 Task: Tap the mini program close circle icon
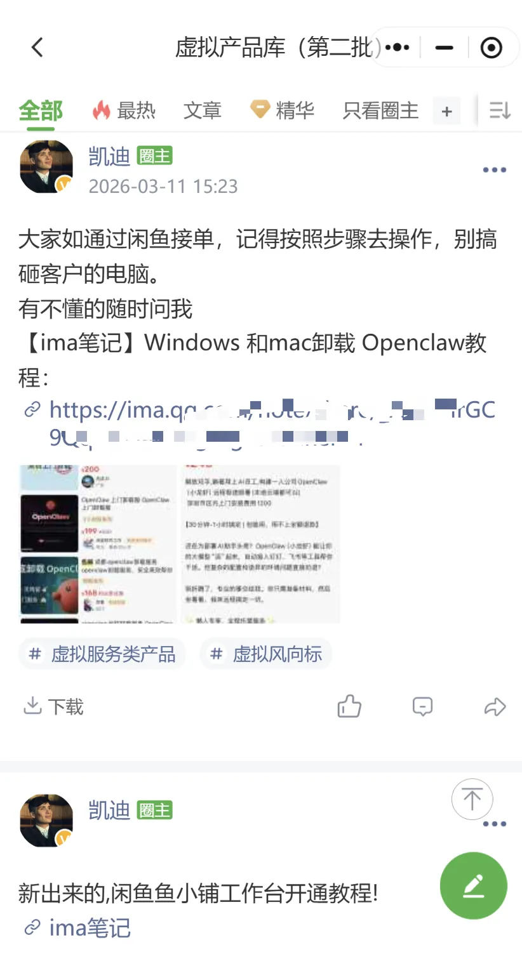(492, 47)
